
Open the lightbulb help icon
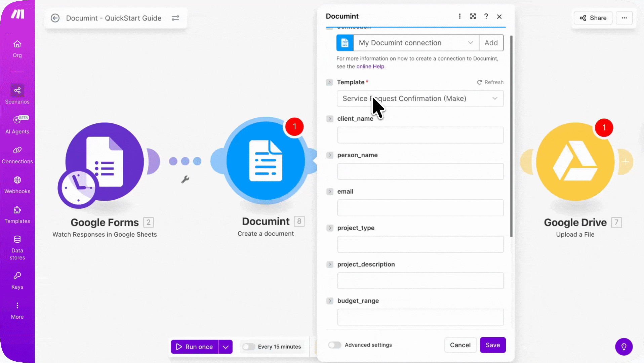coord(623,347)
